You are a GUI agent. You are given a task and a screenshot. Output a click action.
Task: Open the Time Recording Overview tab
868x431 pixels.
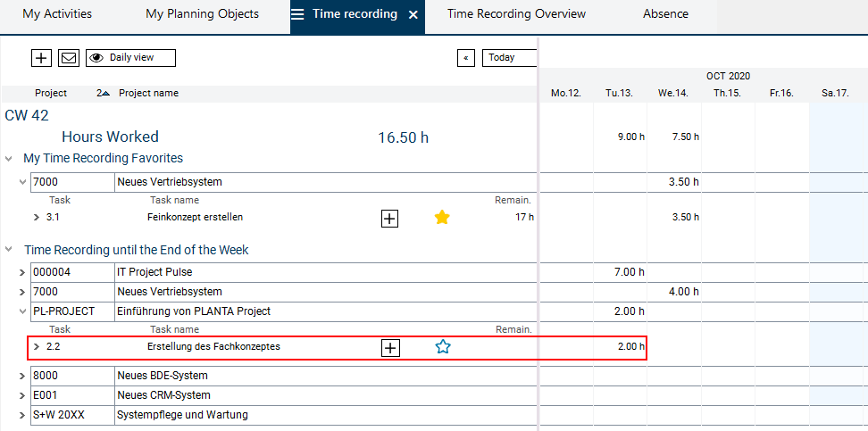516,14
